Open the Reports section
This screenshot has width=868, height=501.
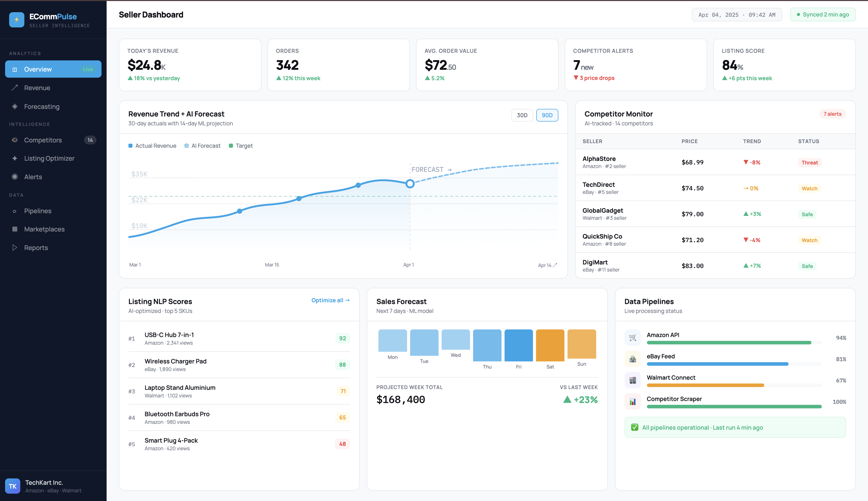36,247
